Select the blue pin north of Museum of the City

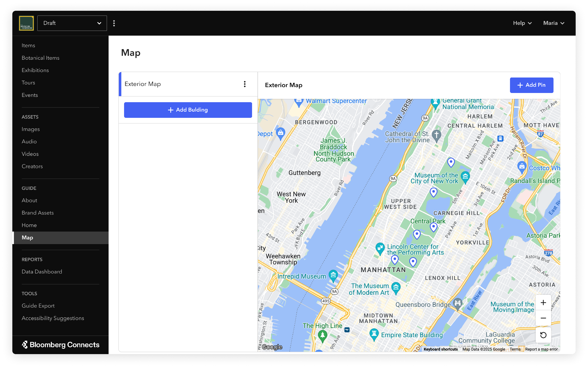tap(451, 162)
